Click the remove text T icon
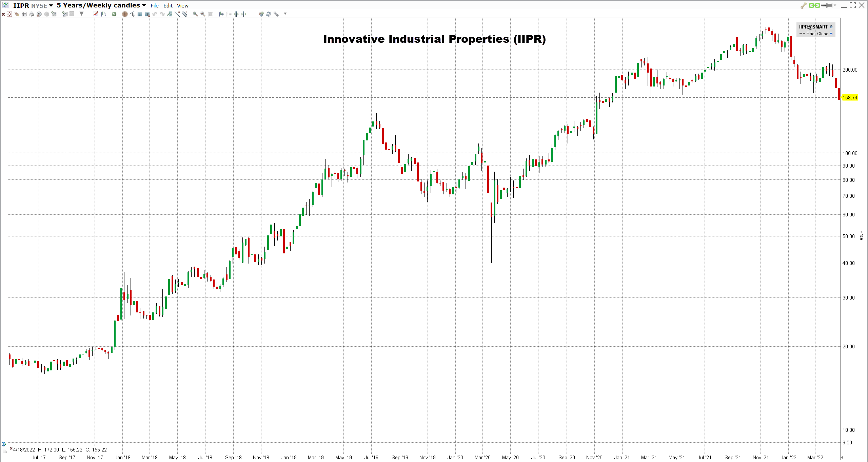The width and height of the screenshot is (868, 462). 147,14
